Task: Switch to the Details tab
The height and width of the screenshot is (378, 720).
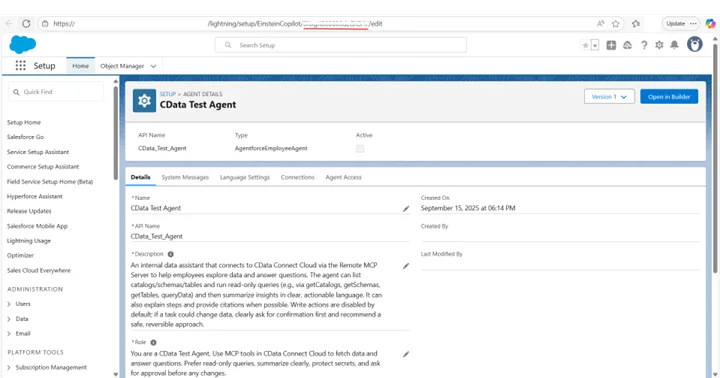Action: click(140, 177)
